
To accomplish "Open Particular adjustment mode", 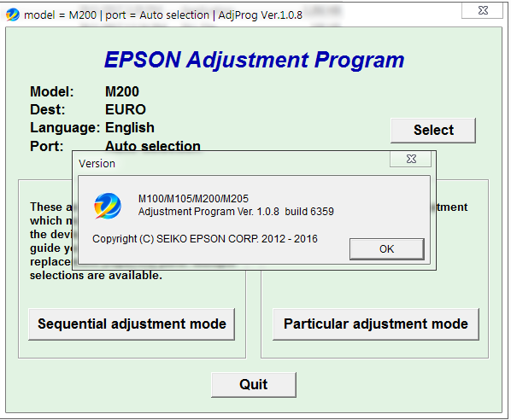I will click(x=376, y=324).
